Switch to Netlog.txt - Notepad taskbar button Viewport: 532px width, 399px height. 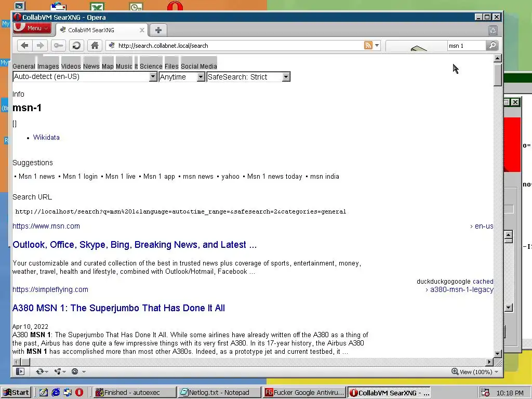tap(219, 393)
